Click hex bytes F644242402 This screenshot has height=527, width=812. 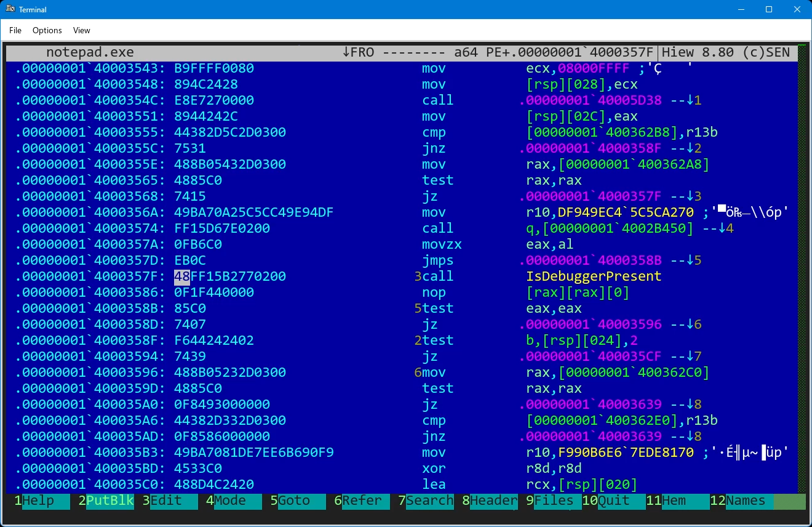click(214, 340)
